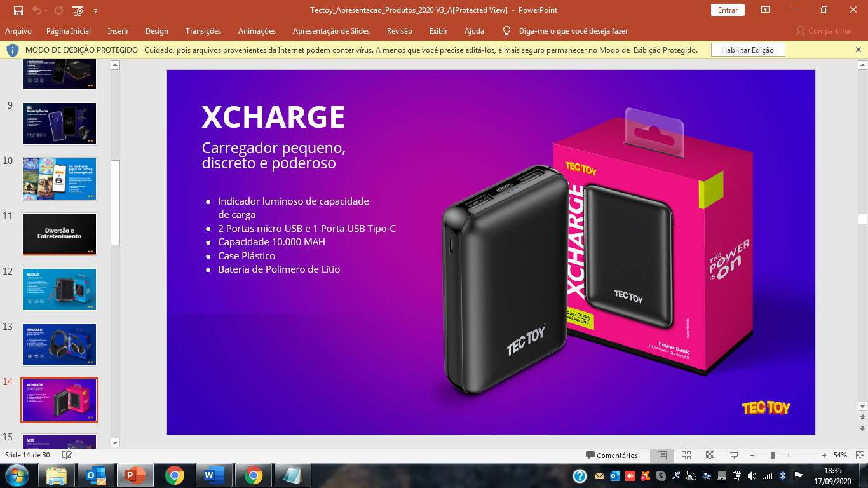The height and width of the screenshot is (488, 868).
Task: Open Word from taskbar
Action: coord(214,475)
